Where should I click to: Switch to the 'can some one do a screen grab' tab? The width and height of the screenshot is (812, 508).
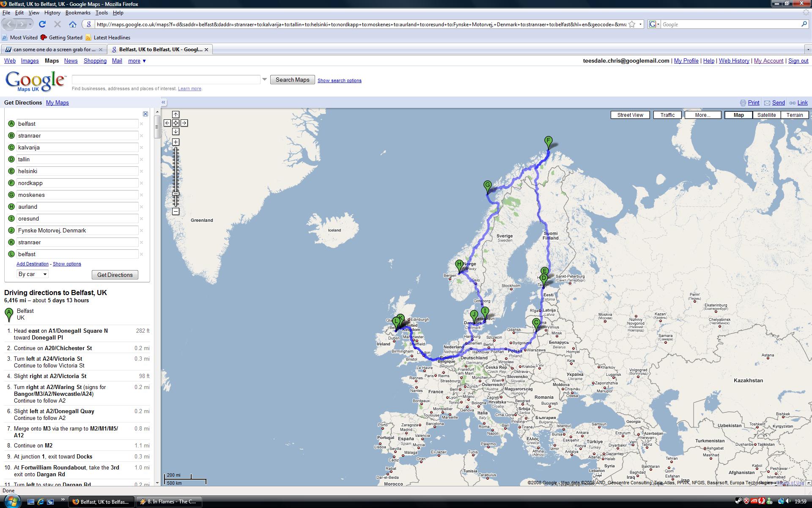54,50
